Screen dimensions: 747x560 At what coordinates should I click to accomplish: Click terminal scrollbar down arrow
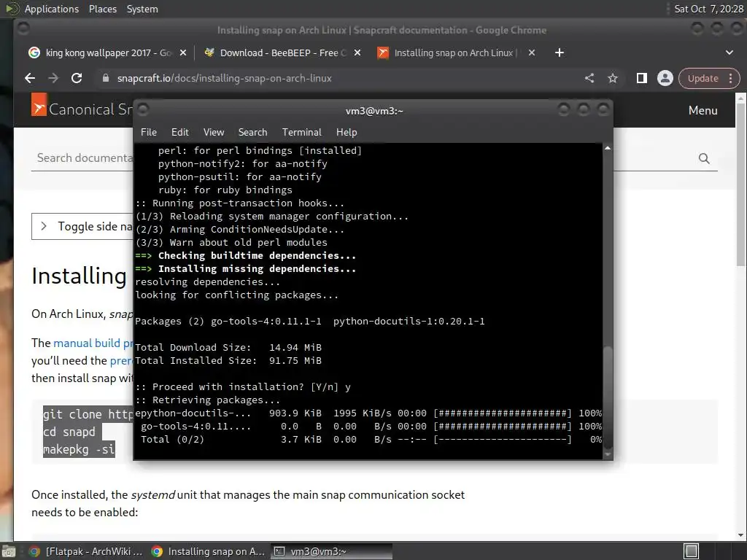click(608, 454)
